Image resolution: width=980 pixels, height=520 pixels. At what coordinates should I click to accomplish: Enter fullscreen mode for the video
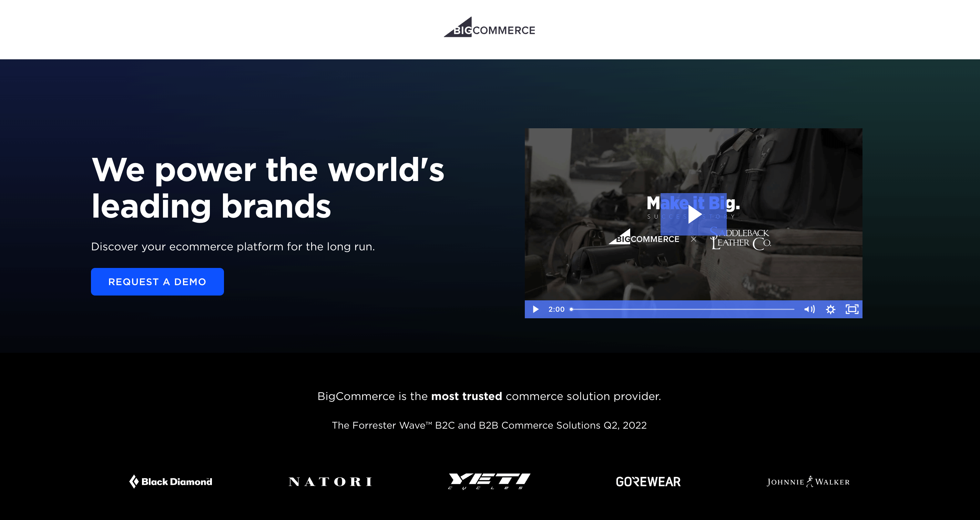coord(852,309)
